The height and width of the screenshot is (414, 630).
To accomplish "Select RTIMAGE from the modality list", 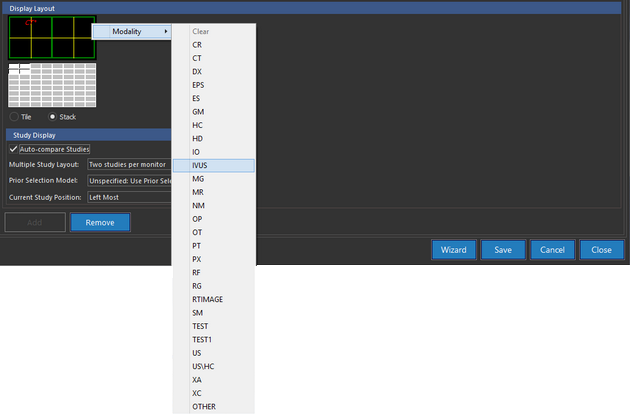I will point(209,299).
